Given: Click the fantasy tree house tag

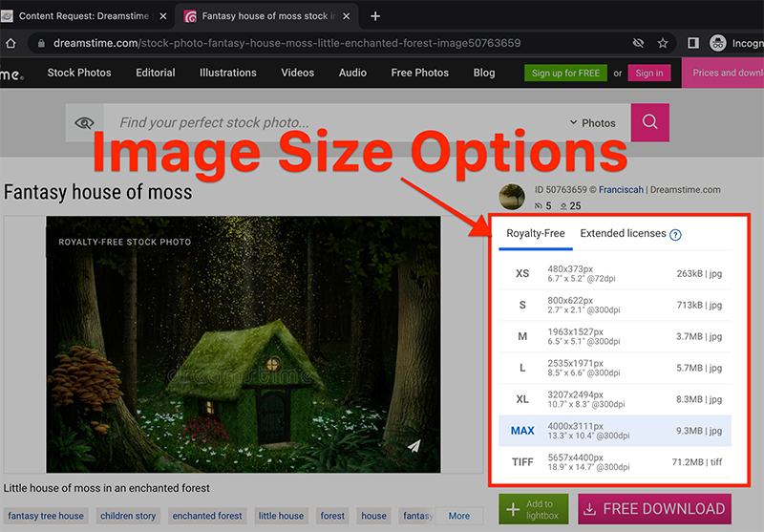Looking at the screenshot, I should click(46, 516).
